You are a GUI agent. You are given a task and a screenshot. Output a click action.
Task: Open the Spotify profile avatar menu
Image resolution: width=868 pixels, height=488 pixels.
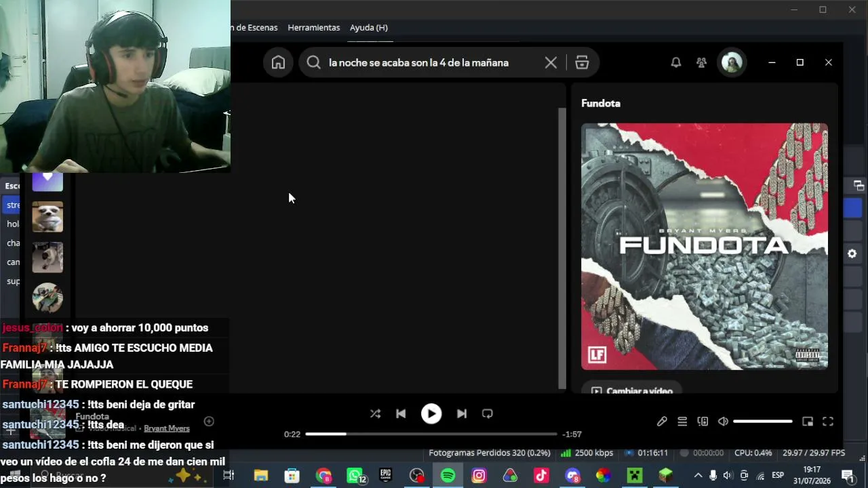click(x=732, y=62)
